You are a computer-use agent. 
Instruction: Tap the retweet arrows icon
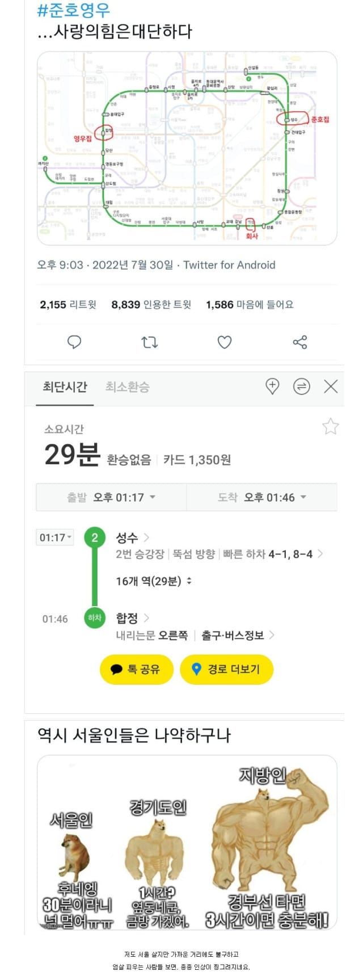149,342
